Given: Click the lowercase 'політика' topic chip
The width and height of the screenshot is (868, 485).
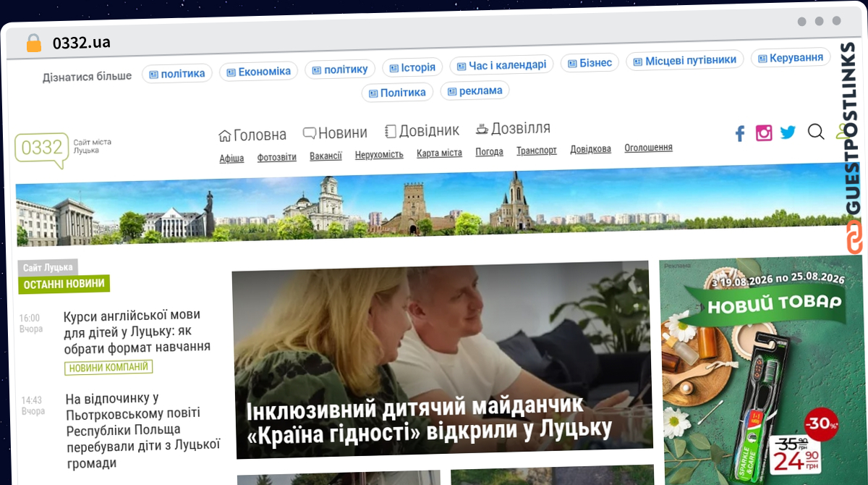Looking at the screenshot, I should point(176,73).
